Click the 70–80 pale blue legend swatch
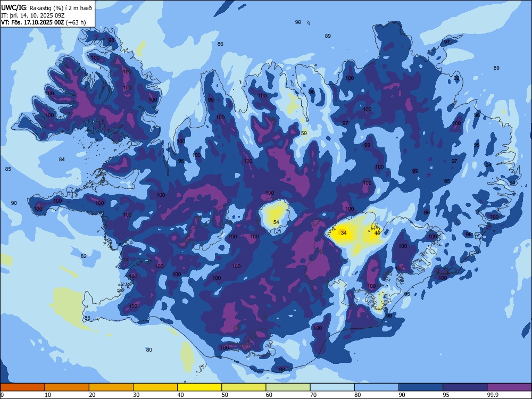Viewport: 532px width, 399px height. 332,387
